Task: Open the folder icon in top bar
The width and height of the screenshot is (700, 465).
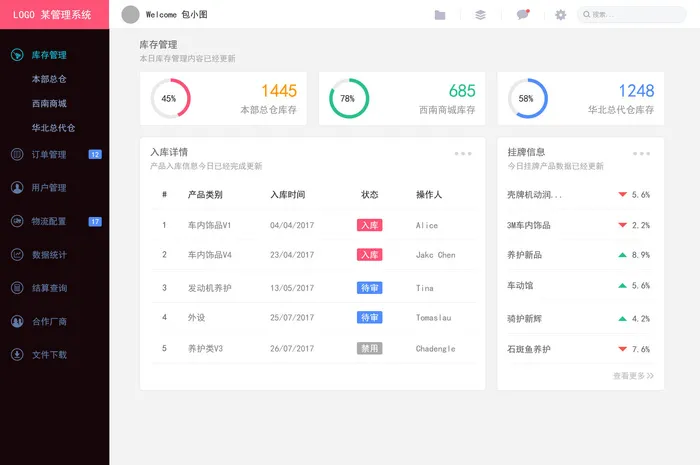Action: point(440,15)
